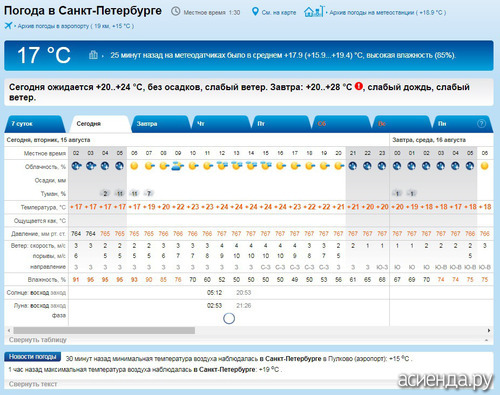Click the airplane airport archive icon
Image resolution: width=500 pixels, height=395 pixels.
[8, 26]
